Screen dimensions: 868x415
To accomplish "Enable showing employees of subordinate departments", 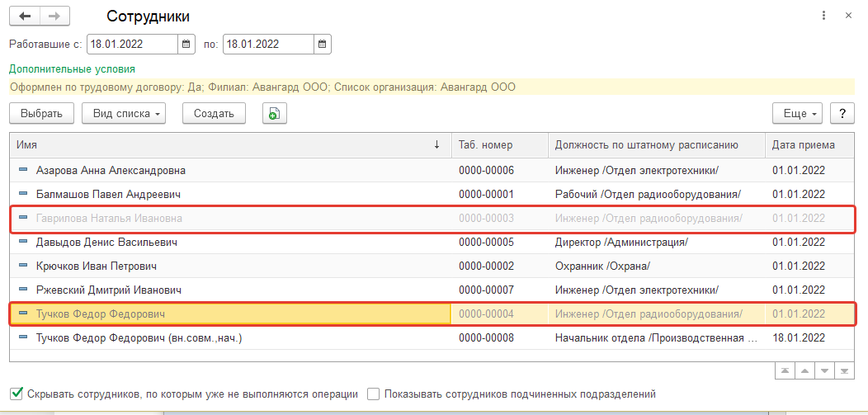I will (x=374, y=394).
